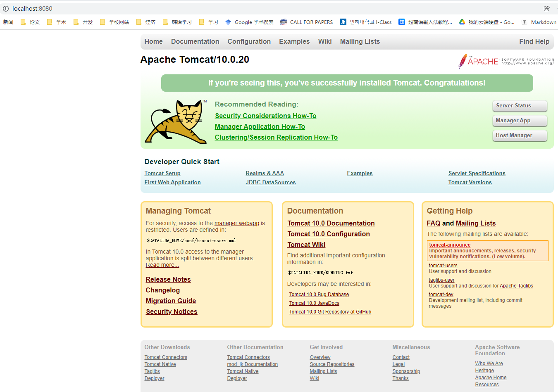Open the JDBC DataSources link
558x392 pixels.
271,183
